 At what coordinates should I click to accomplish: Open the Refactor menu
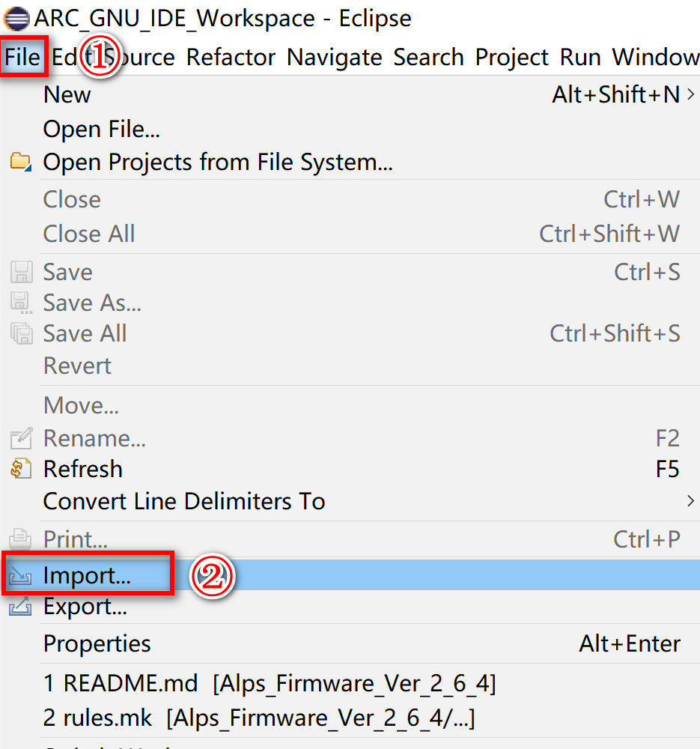click(x=231, y=57)
